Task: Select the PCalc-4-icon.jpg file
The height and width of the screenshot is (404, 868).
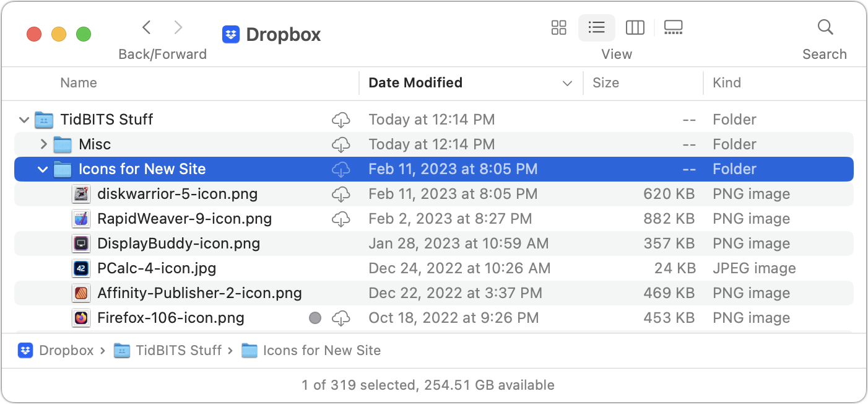Action: [x=156, y=268]
